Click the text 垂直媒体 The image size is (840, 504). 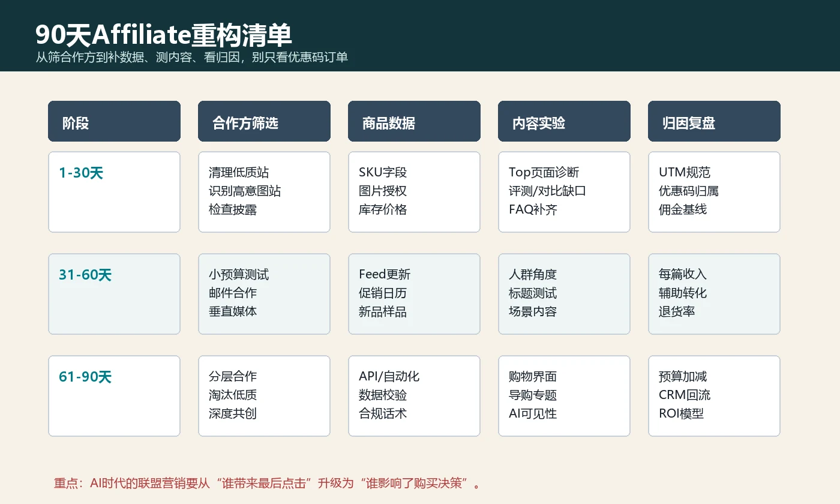(x=233, y=311)
